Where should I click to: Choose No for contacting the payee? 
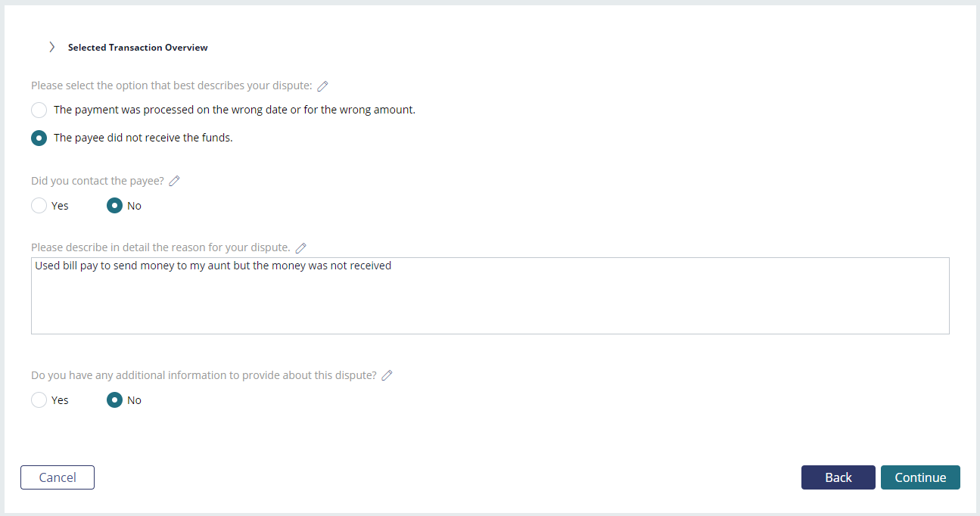point(114,206)
